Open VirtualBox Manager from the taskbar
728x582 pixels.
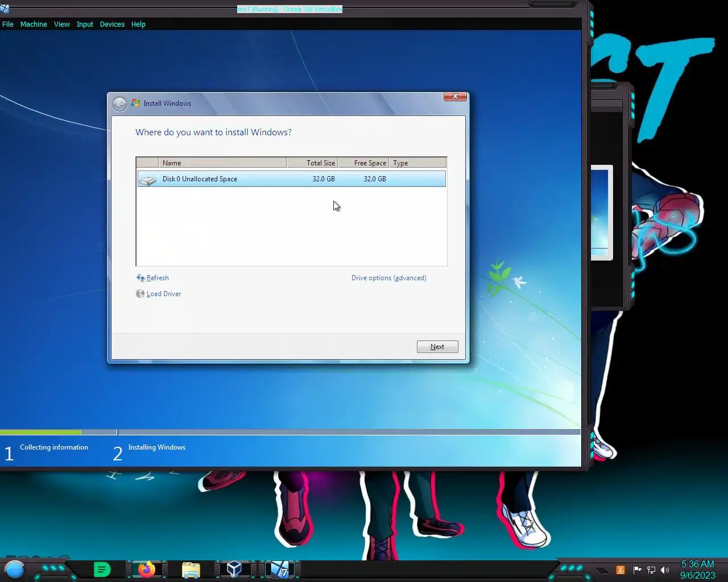pos(234,569)
